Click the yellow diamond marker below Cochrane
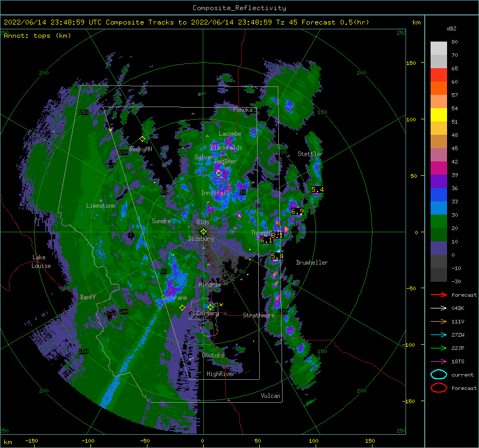479x448 pixels. click(183, 307)
